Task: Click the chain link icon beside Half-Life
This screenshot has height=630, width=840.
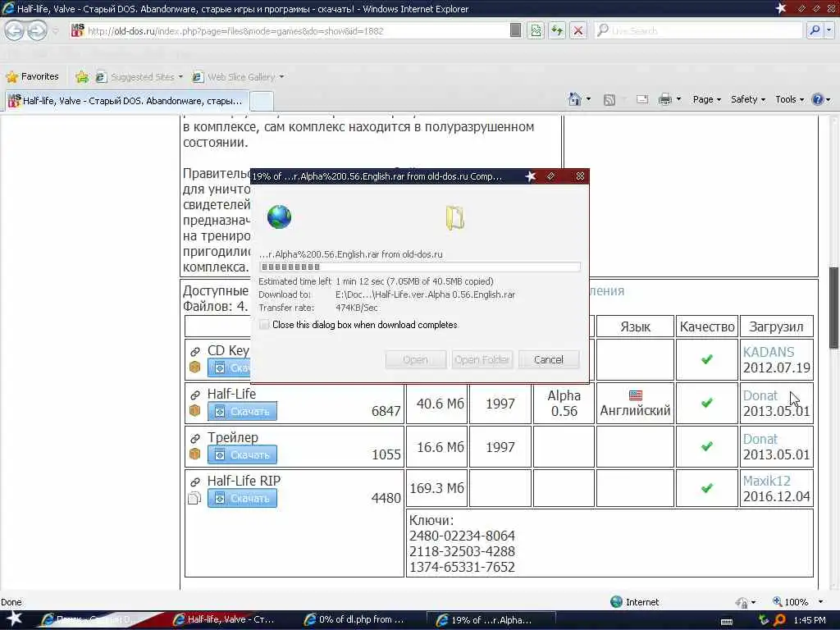Action: [x=195, y=395]
